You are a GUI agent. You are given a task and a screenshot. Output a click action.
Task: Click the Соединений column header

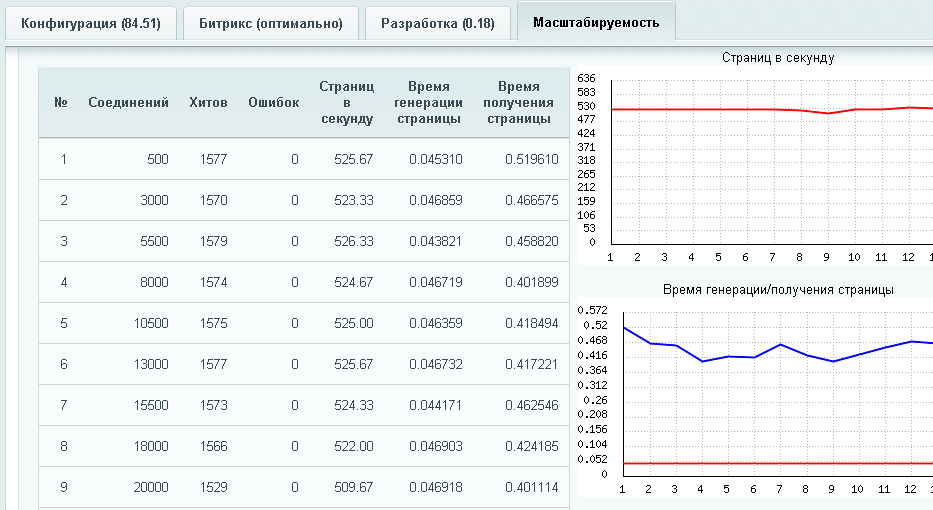(128, 102)
